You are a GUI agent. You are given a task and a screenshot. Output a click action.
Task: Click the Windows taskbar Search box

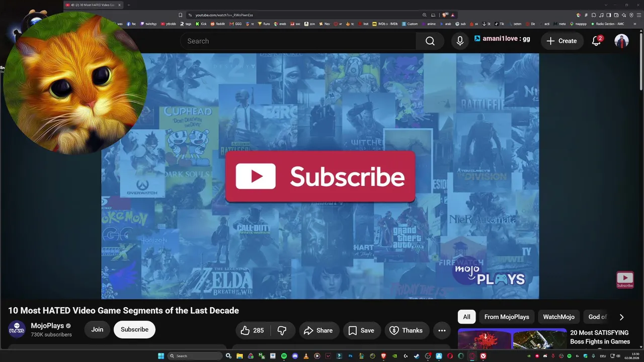pos(195,356)
